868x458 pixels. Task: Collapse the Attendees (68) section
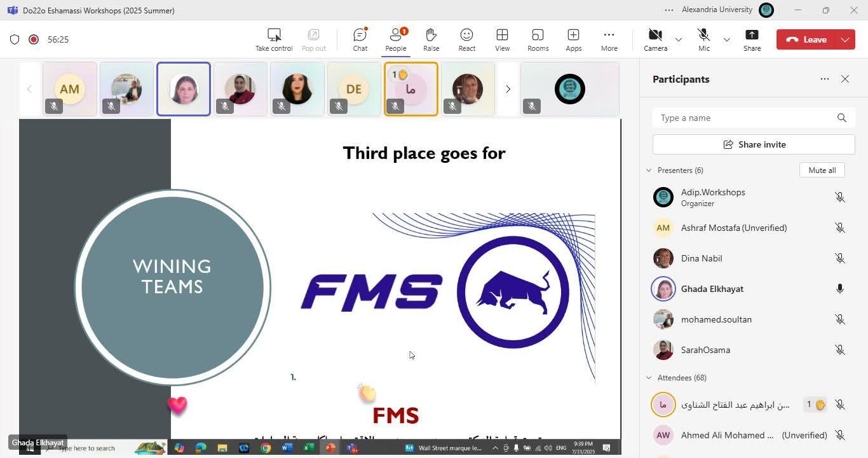649,378
